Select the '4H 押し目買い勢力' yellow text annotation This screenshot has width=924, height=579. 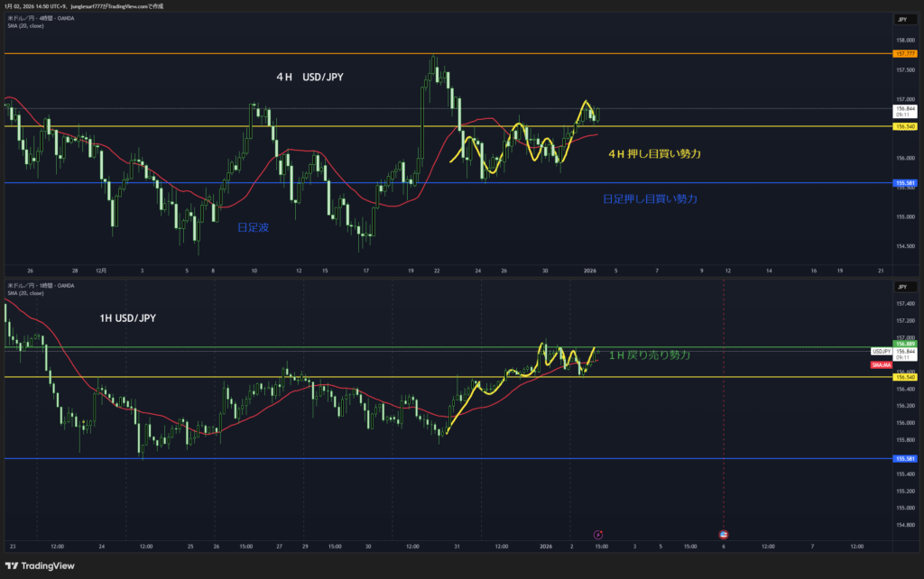[x=654, y=154]
